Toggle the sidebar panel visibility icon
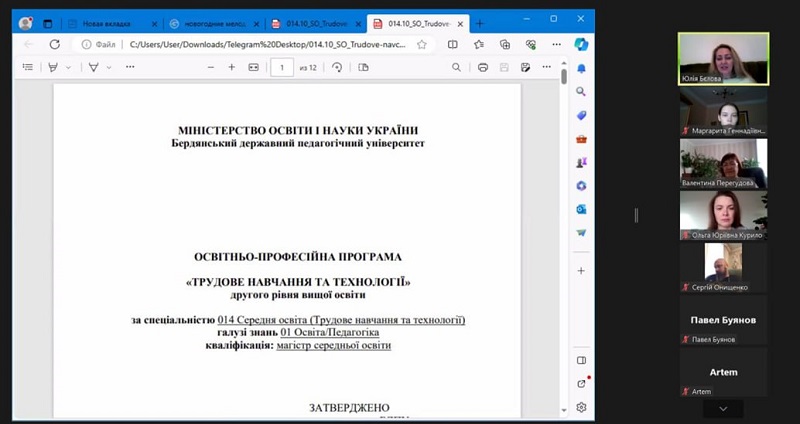Image resolution: width=800 pixels, height=424 pixels. (581, 360)
